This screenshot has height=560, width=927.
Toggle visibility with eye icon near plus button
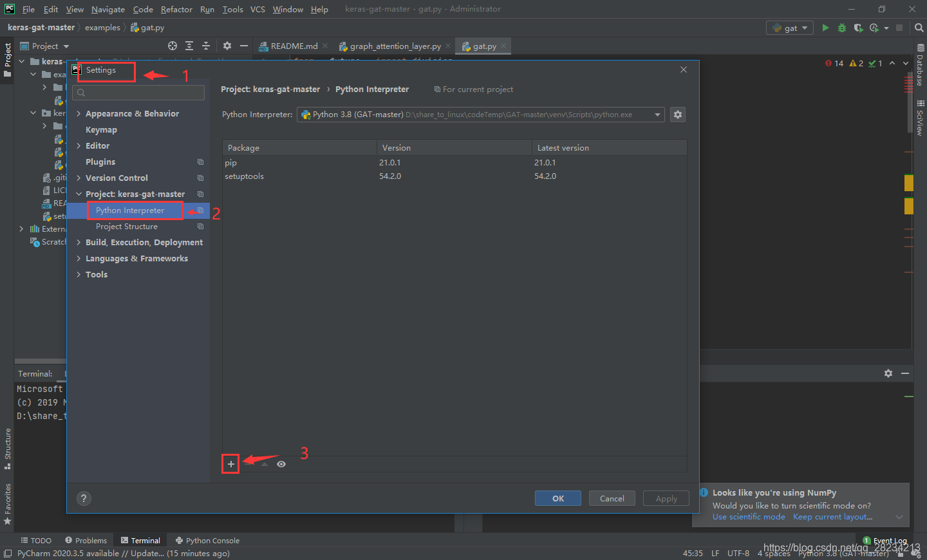[x=281, y=463]
